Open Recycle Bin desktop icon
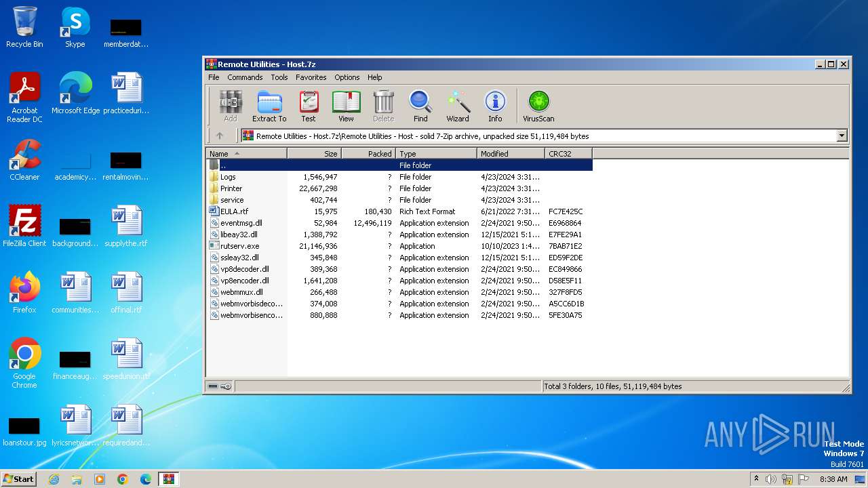This screenshot has width=868, height=488. [x=24, y=27]
